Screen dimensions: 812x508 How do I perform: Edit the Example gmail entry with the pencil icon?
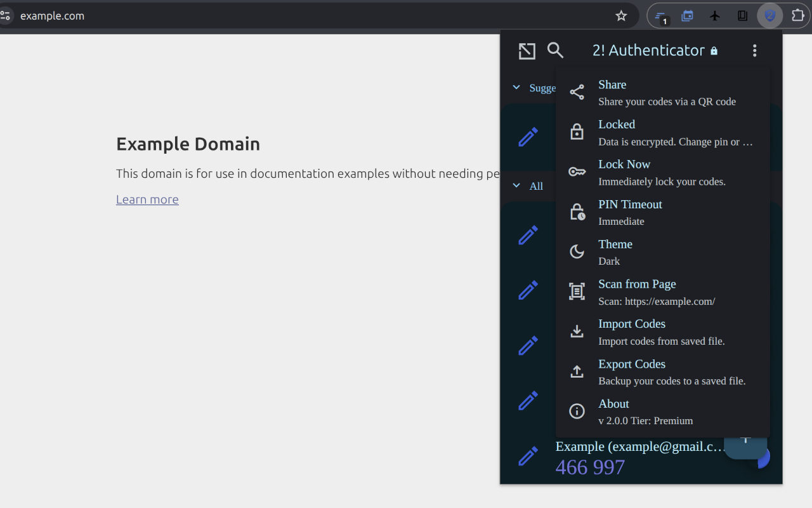point(527,456)
